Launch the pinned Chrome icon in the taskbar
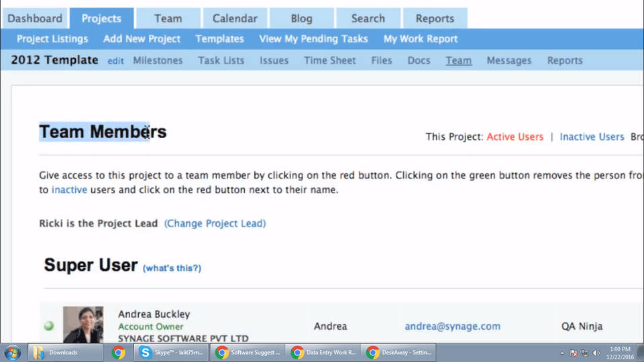 click(x=118, y=353)
